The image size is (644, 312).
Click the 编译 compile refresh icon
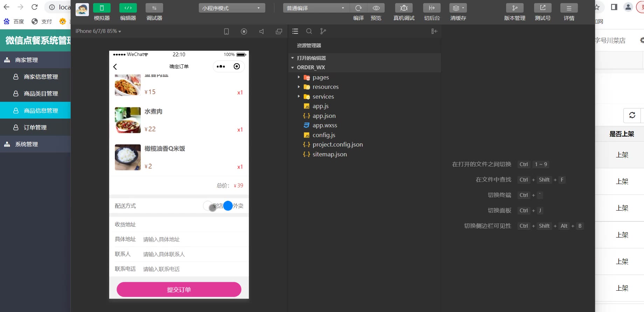pos(358,8)
